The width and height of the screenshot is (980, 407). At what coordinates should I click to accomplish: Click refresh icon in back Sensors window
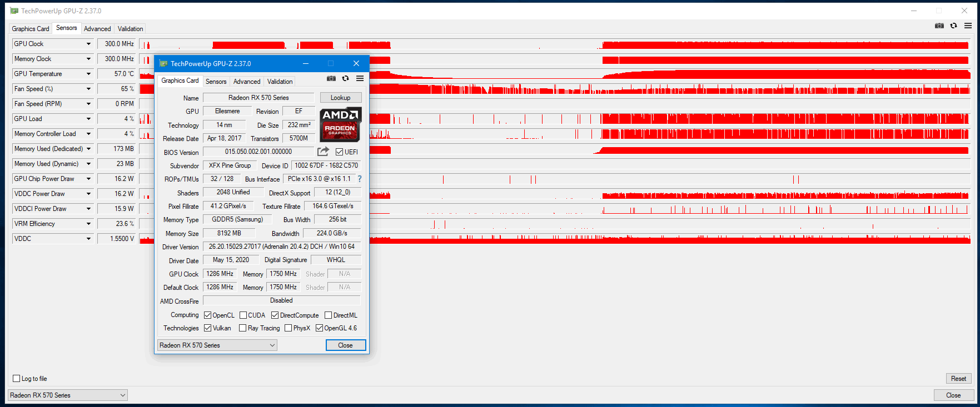pyautogui.click(x=954, y=26)
